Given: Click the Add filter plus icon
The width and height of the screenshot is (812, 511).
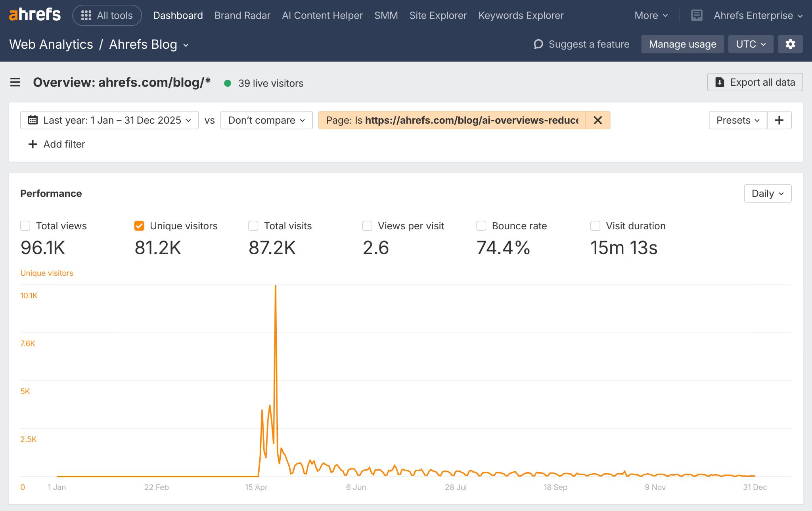Looking at the screenshot, I should click(33, 144).
